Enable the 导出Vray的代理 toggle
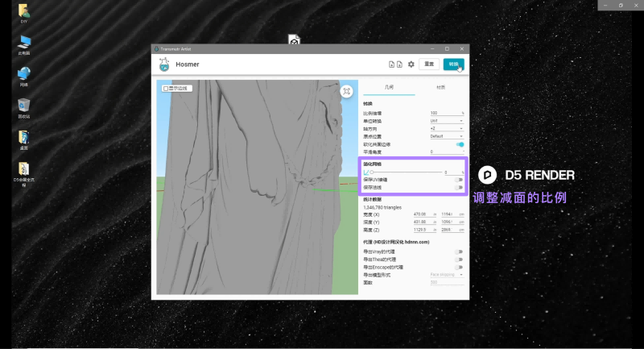644x349 pixels. point(460,251)
